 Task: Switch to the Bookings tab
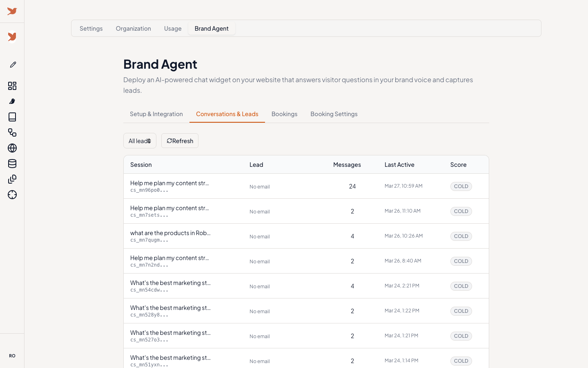[285, 114]
